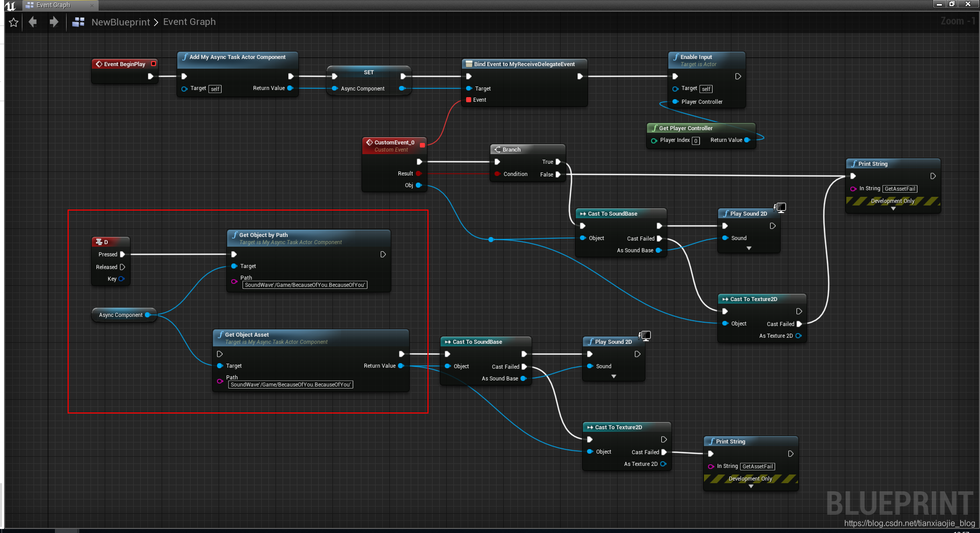
Task: Click Path field in Get Object Asset
Action: point(291,384)
